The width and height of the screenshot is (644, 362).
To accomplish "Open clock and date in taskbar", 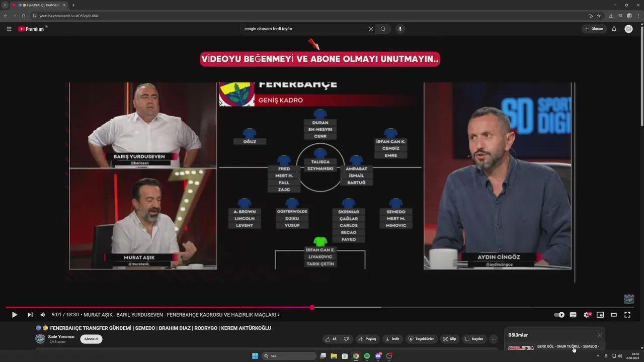I will tap(632, 356).
